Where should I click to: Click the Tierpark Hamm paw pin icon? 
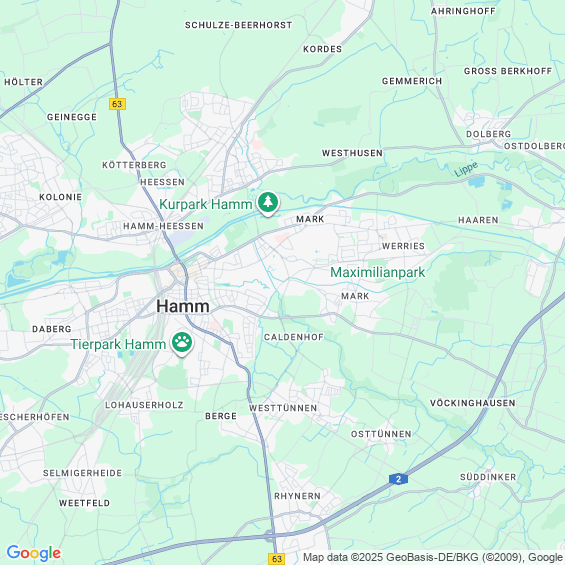point(182,343)
